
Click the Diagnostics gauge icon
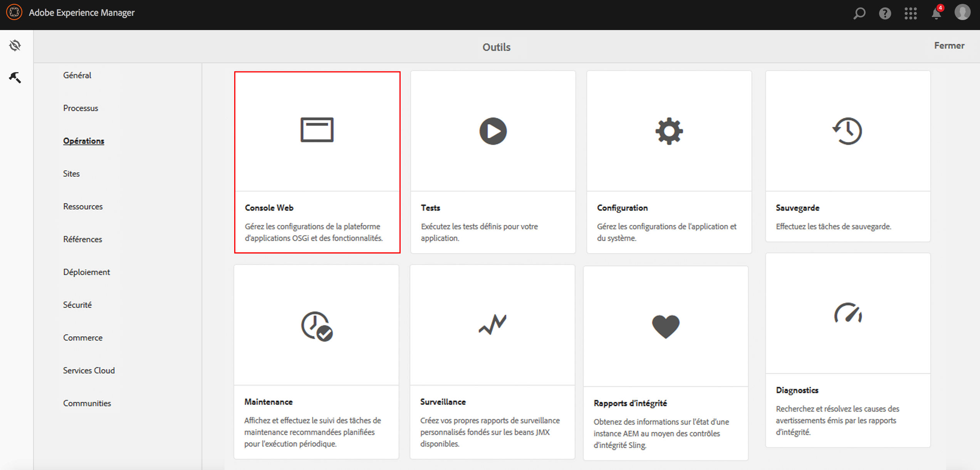[847, 313]
